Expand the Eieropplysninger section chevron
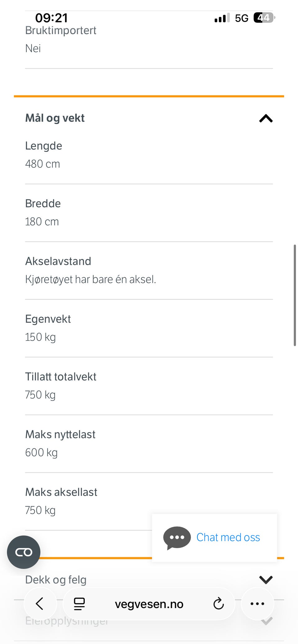298x644 pixels. (266, 621)
